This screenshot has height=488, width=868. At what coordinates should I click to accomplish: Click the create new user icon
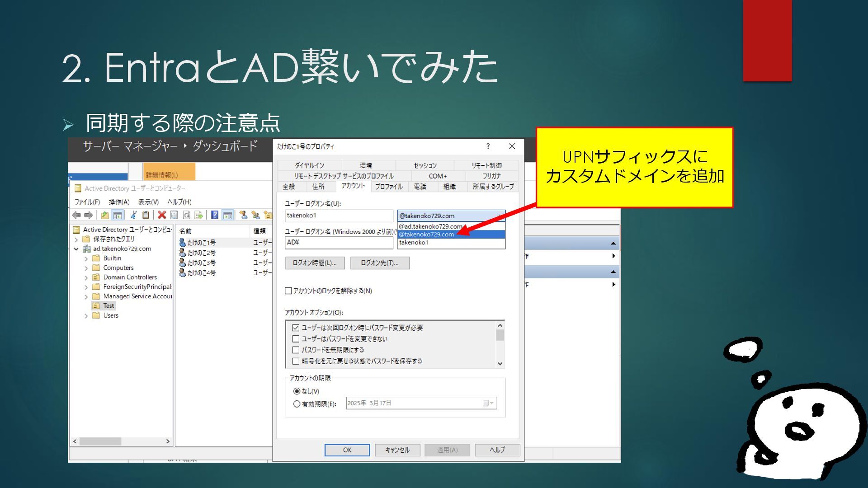click(x=243, y=215)
